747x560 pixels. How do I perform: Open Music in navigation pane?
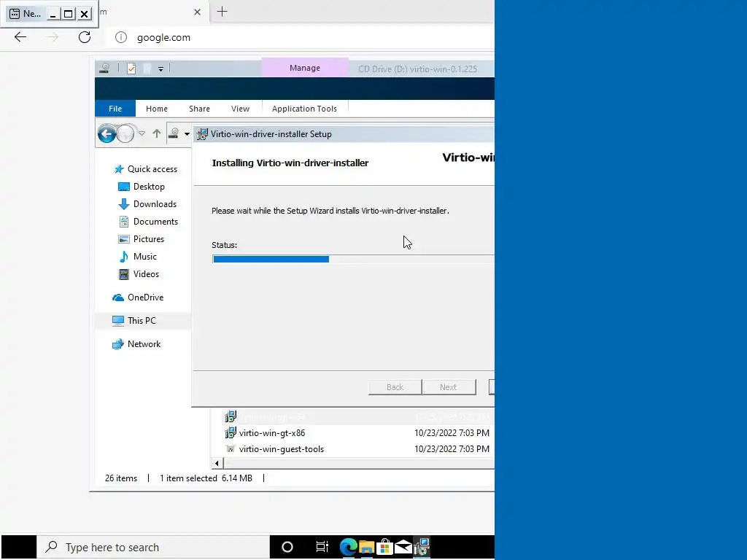point(138,256)
